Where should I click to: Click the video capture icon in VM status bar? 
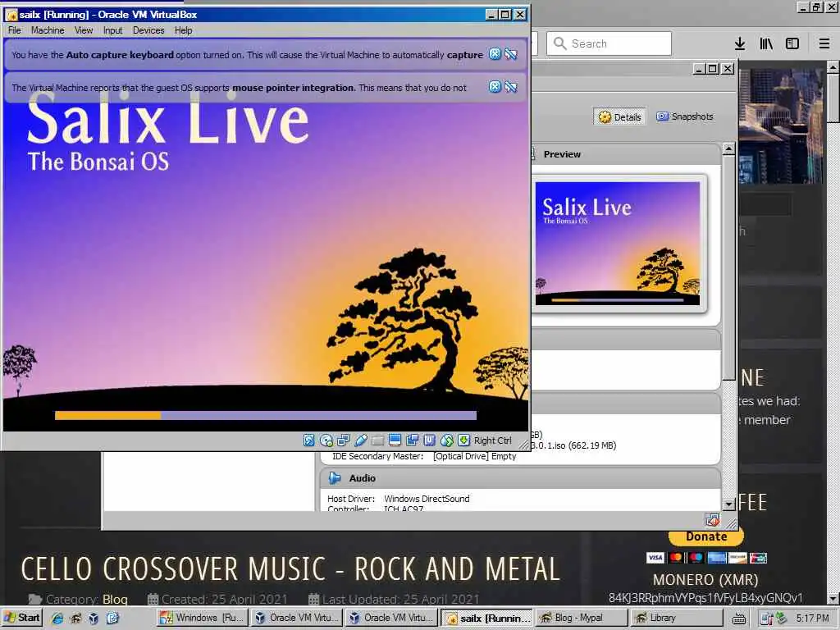tap(412, 441)
